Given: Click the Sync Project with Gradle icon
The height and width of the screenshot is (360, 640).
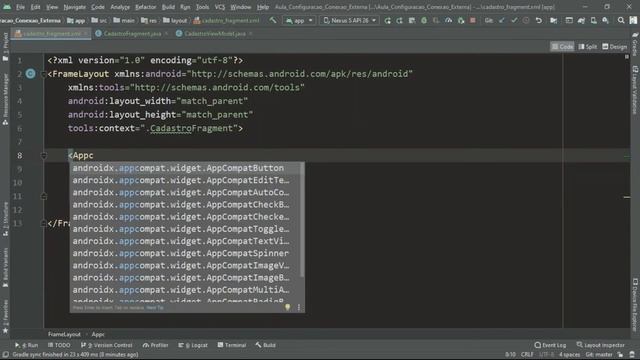Looking at the screenshot, I should 581,20.
